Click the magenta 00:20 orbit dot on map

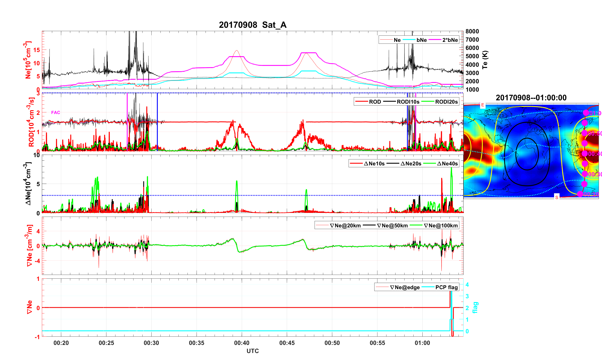(580, 194)
